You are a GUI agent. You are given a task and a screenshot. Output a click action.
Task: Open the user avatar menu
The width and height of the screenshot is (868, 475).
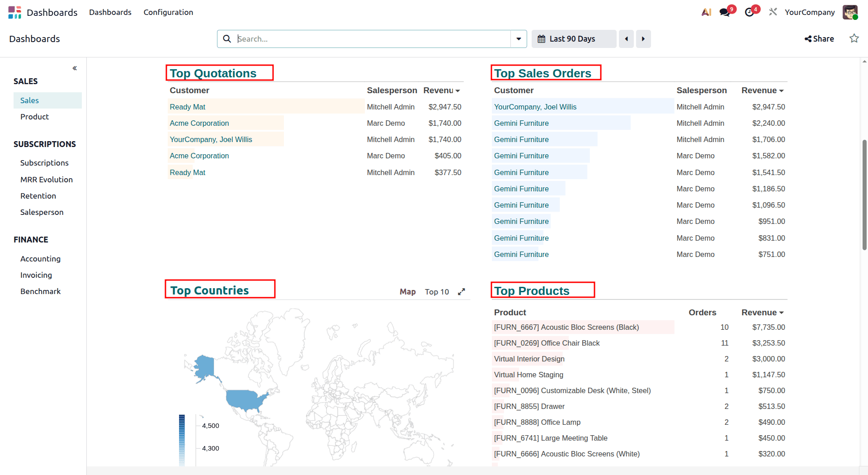[850, 12]
